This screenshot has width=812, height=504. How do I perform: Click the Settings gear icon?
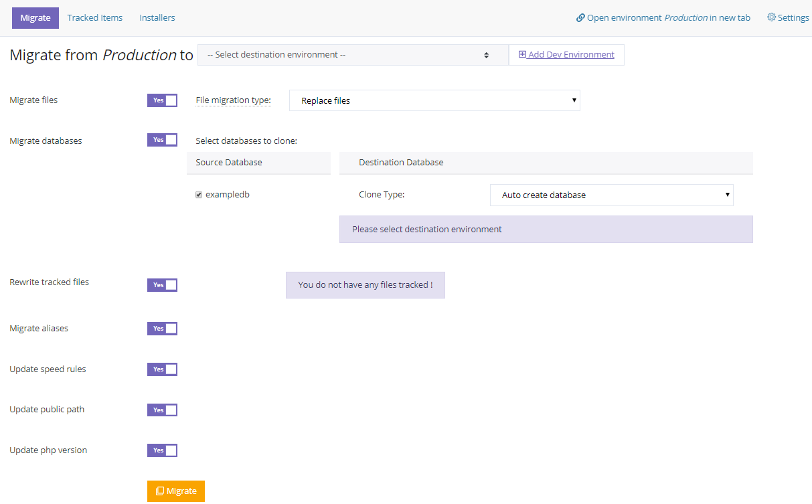click(771, 17)
